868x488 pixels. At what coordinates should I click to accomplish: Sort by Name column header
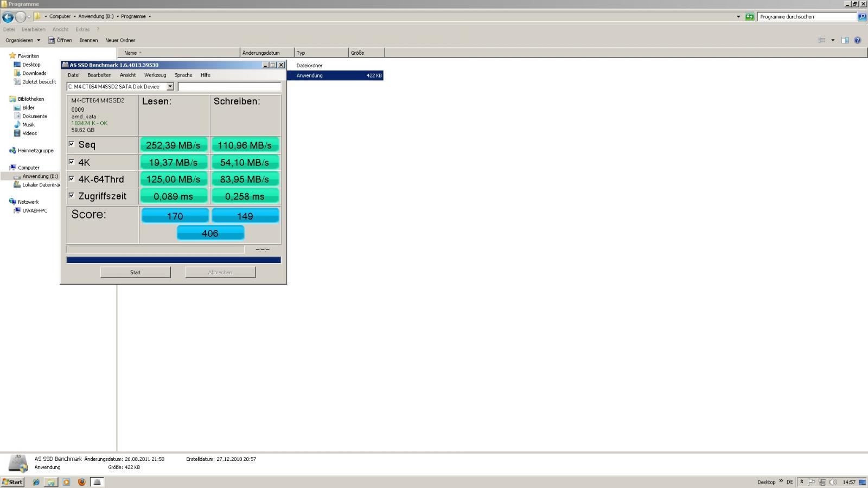(x=179, y=53)
